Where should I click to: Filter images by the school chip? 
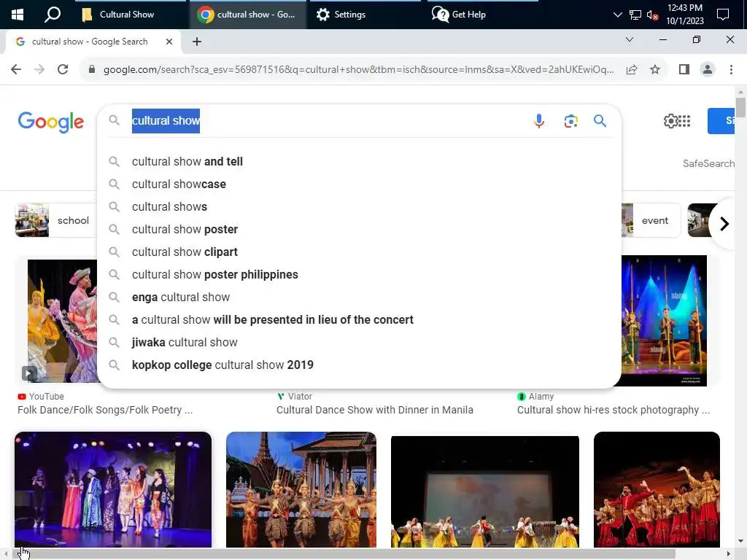click(x=55, y=220)
